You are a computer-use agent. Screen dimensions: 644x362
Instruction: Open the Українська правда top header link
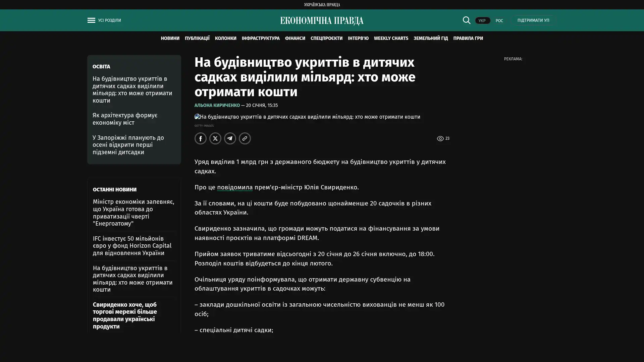tap(322, 4)
